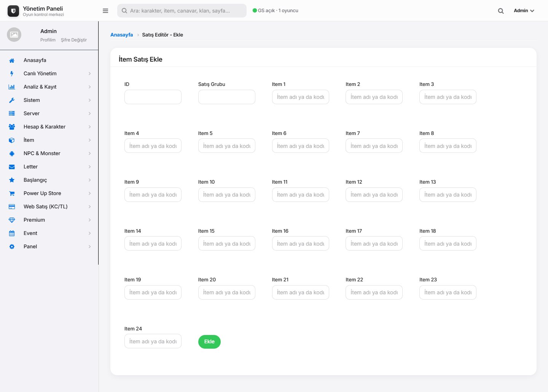This screenshot has width=548, height=392.
Task: Click the Analiz & Kayıt chart icon
Action: 12,87
